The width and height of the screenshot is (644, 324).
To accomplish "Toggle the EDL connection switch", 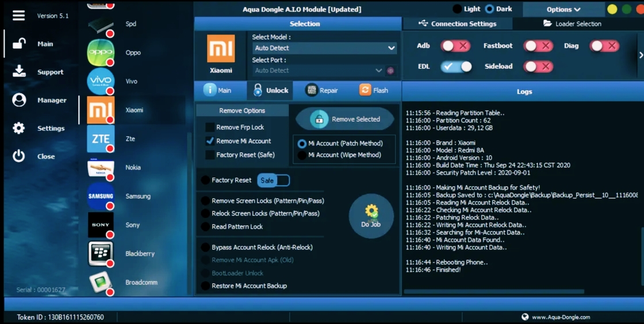I will click(x=457, y=66).
